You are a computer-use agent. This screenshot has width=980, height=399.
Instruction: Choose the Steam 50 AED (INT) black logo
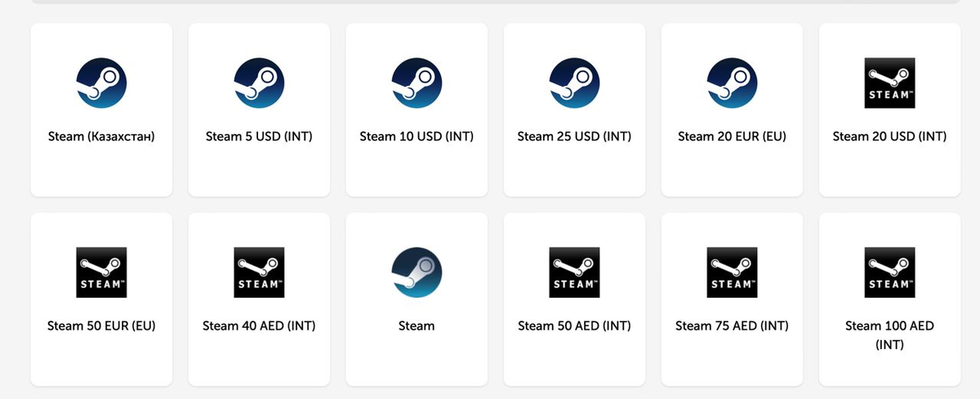click(574, 272)
